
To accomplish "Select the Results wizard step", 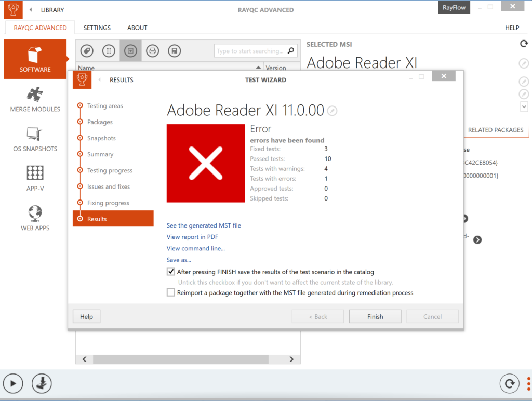I will [x=113, y=219].
